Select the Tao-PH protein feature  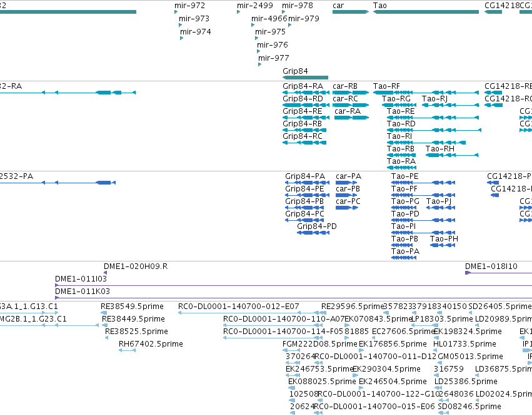(443, 245)
